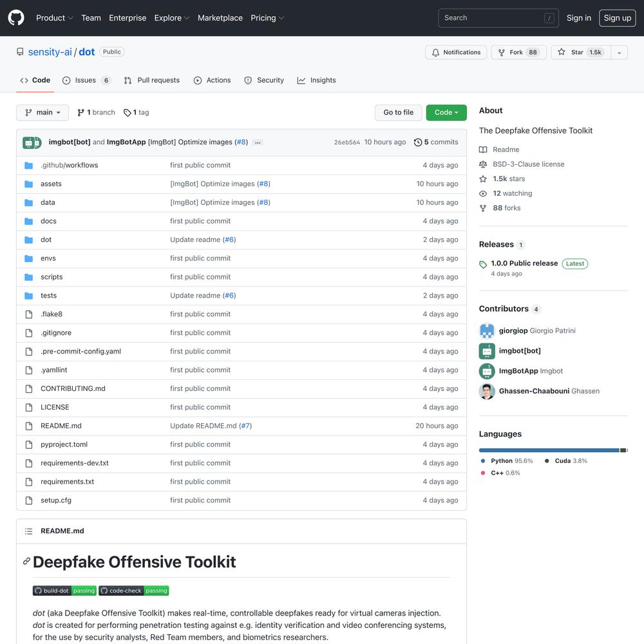Open the 1 branch link
Image resolution: width=644 pixels, height=644 pixels.
pos(96,113)
